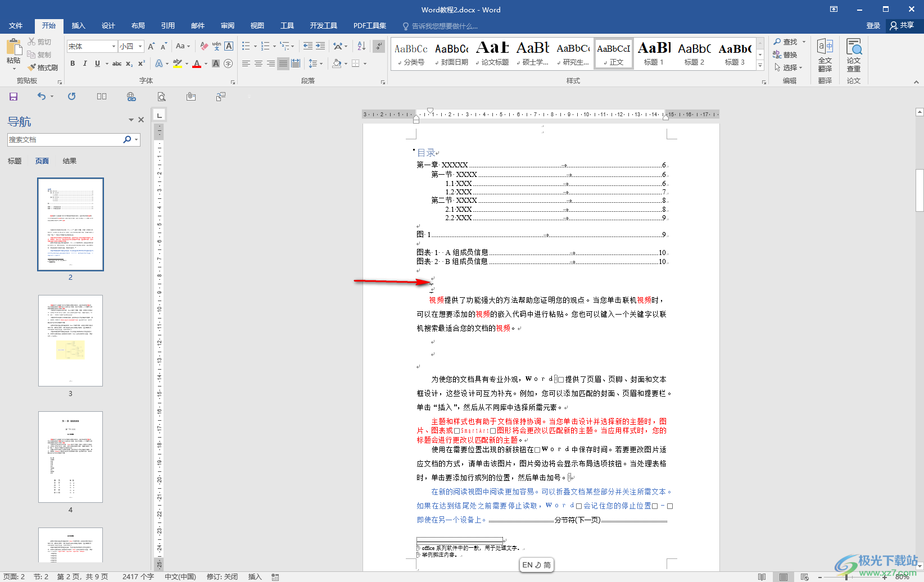
Task: Switch to 引用 ribbon tab
Action: click(x=168, y=26)
